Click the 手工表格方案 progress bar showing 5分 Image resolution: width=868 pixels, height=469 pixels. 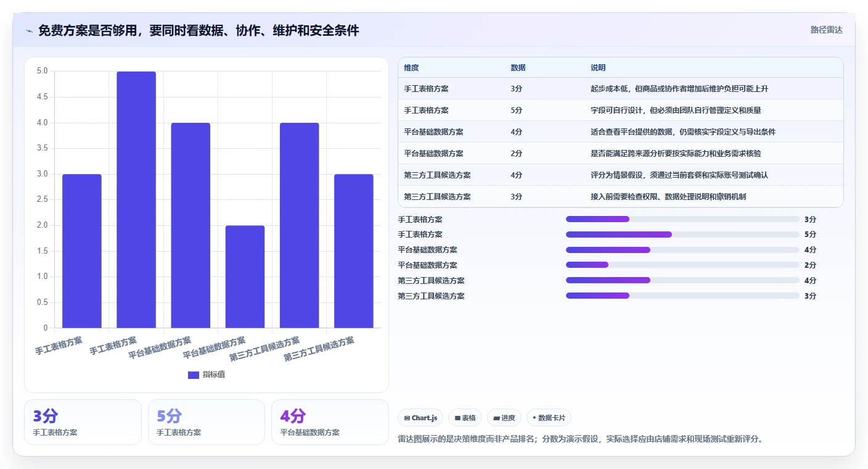(x=682, y=234)
